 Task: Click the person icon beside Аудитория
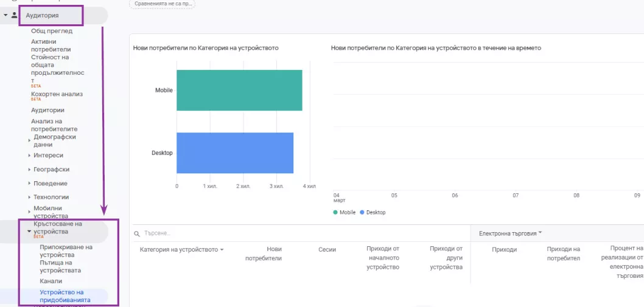pyautogui.click(x=15, y=16)
